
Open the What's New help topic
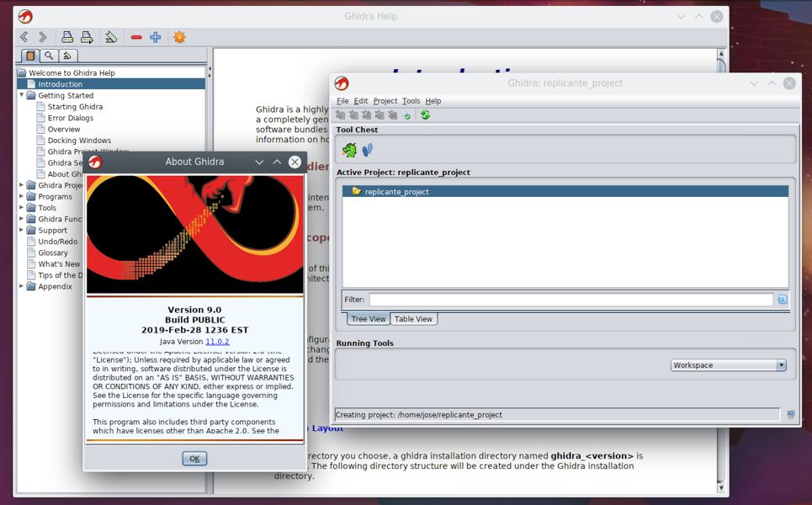[59, 264]
